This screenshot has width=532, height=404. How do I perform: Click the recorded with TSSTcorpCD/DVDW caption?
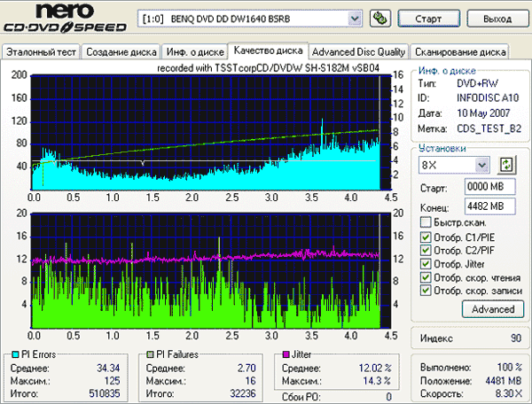click(x=268, y=68)
